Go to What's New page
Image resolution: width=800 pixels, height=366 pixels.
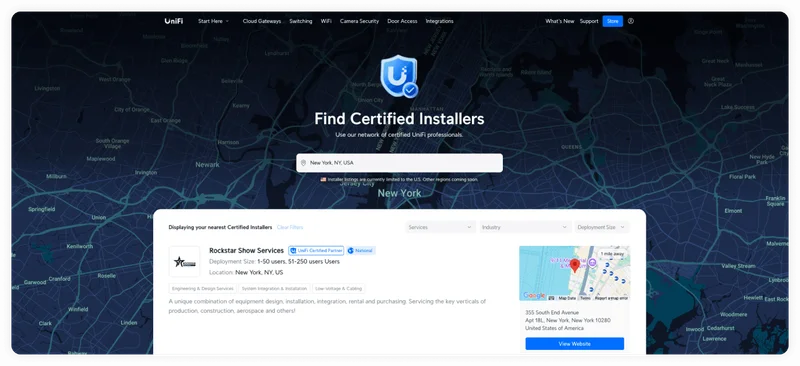pyautogui.click(x=560, y=21)
